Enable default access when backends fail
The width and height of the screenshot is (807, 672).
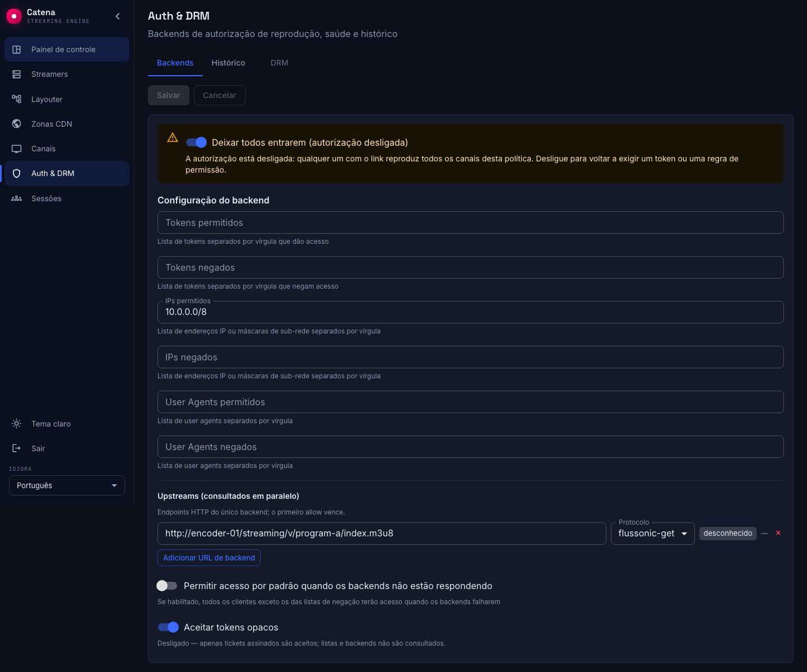tap(167, 586)
